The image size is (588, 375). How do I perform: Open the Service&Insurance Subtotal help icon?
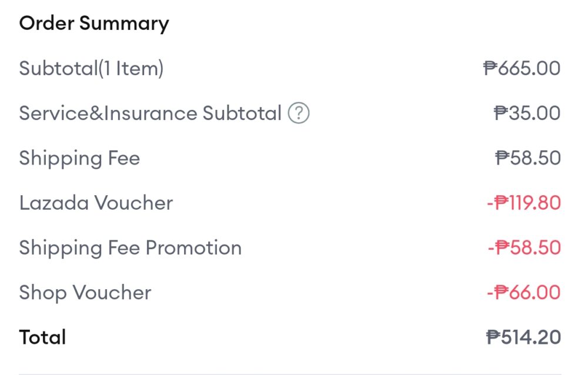(299, 113)
